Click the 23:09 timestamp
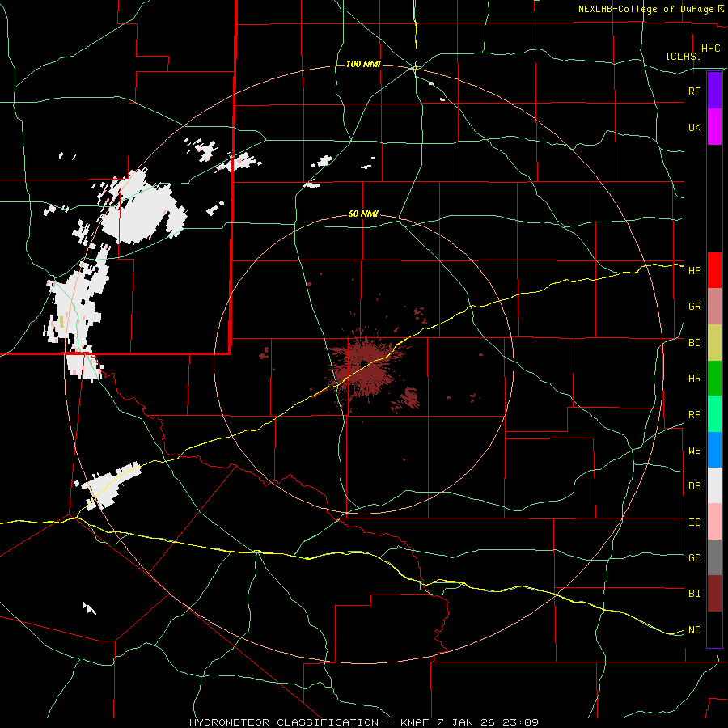 [523, 722]
